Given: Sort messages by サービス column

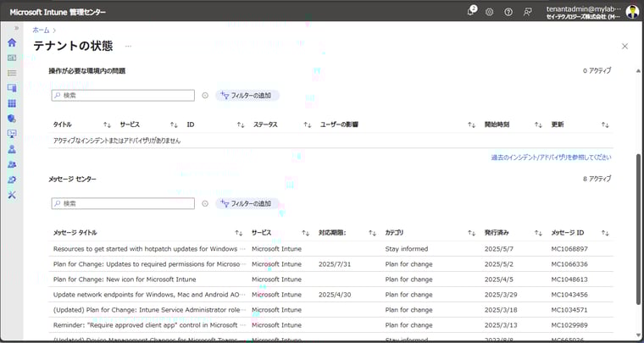Looking at the screenshot, I should tap(305, 233).
